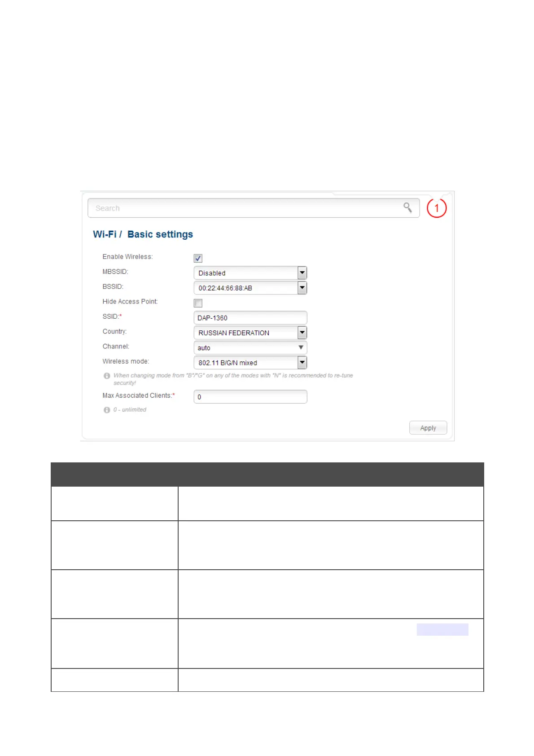Click the 'MBSSID:' label
This screenshot has width=534, height=756.
click(x=115, y=272)
